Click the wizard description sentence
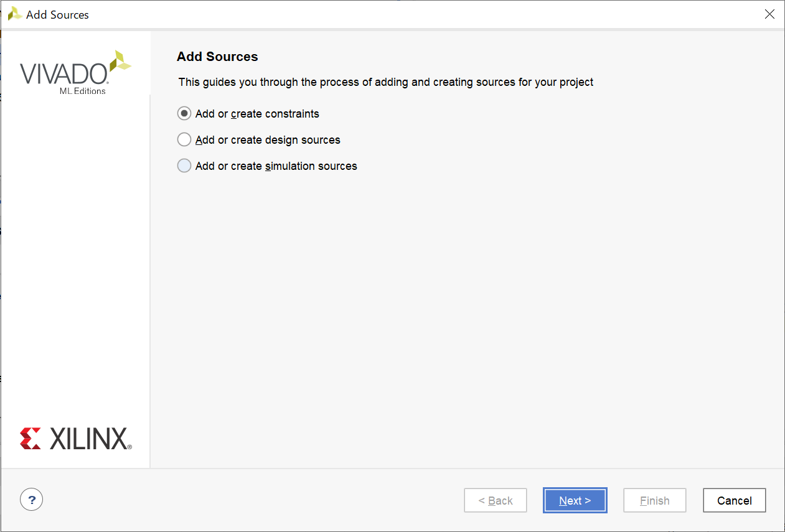 (386, 82)
